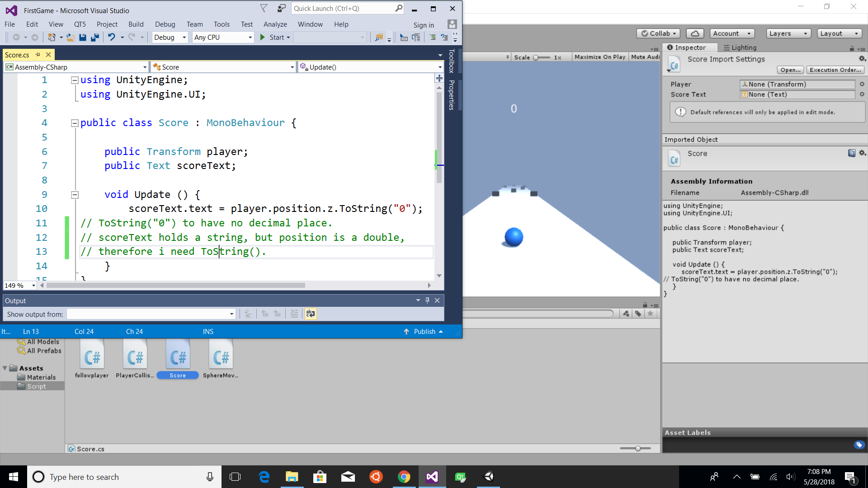Toggle Mute Audio in the Game view

click(x=645, y=56)
